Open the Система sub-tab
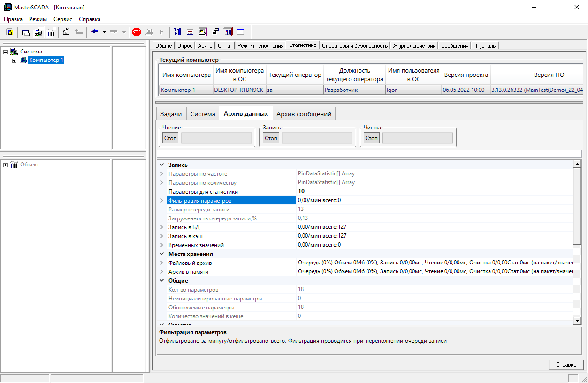 [x=203, y=114]
